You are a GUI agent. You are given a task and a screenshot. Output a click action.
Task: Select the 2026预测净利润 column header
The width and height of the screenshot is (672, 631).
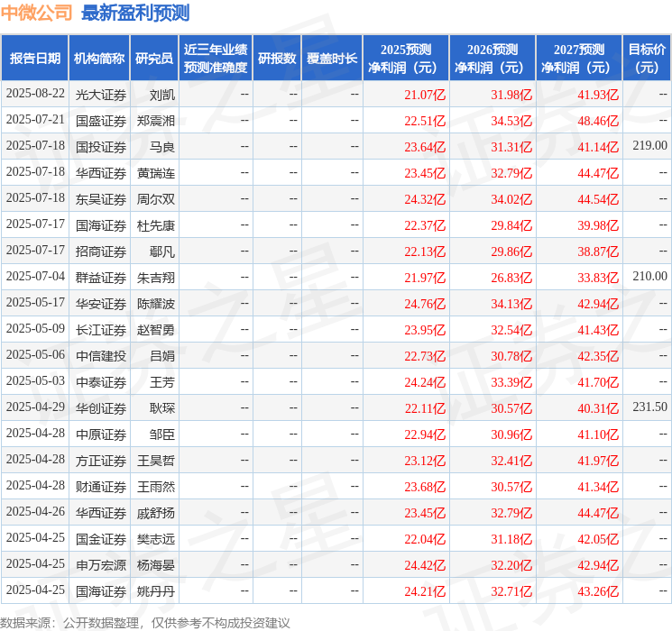tap(492, 58)
